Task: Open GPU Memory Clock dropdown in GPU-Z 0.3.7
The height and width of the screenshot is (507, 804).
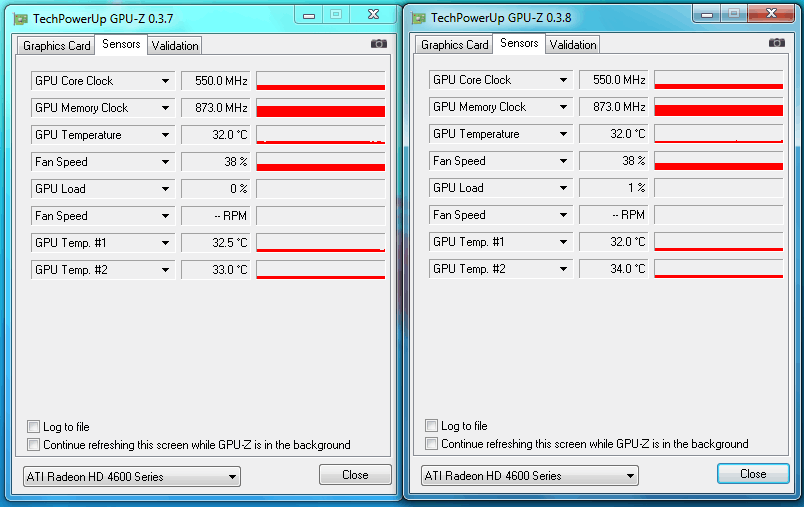Action: pos(103,108)
